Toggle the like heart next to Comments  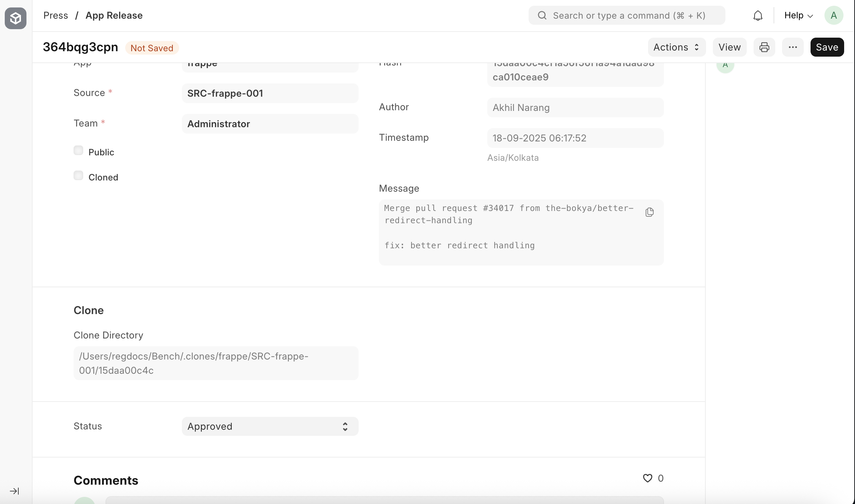[x=647, y=478]
